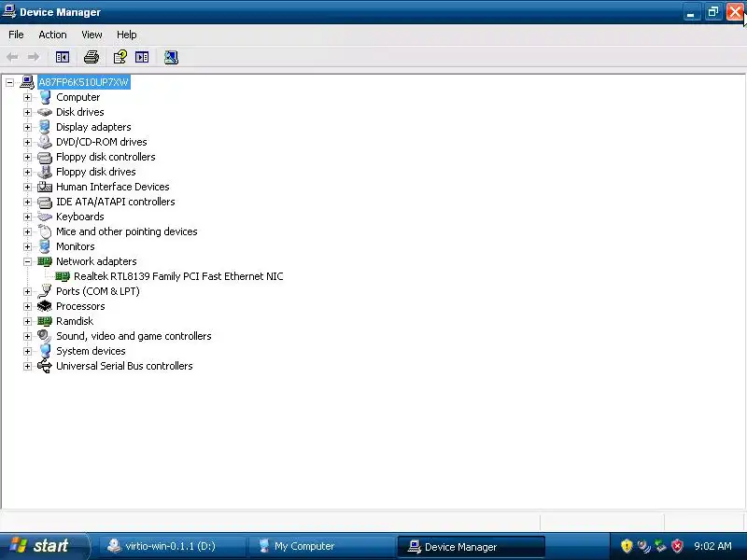Expand the Universal Serial Bus controllers node
747x560 pixels.
click(x=27, y=366)
